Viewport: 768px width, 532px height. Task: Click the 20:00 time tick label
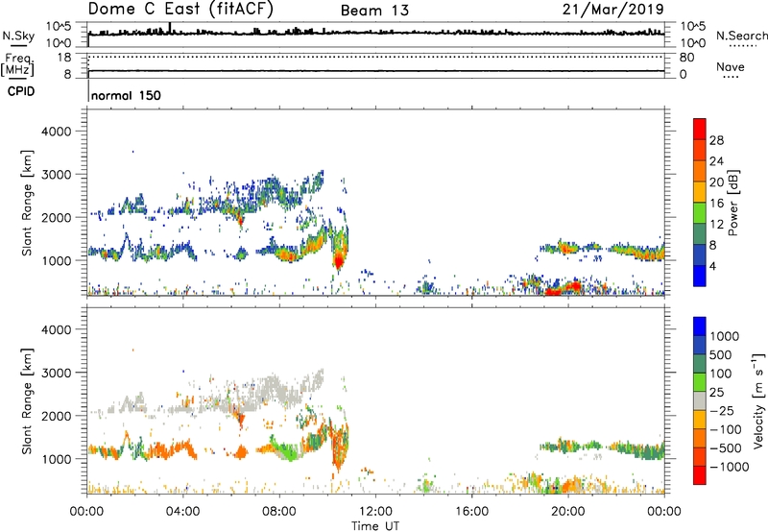pyautogui.click(x=568, y=512)
